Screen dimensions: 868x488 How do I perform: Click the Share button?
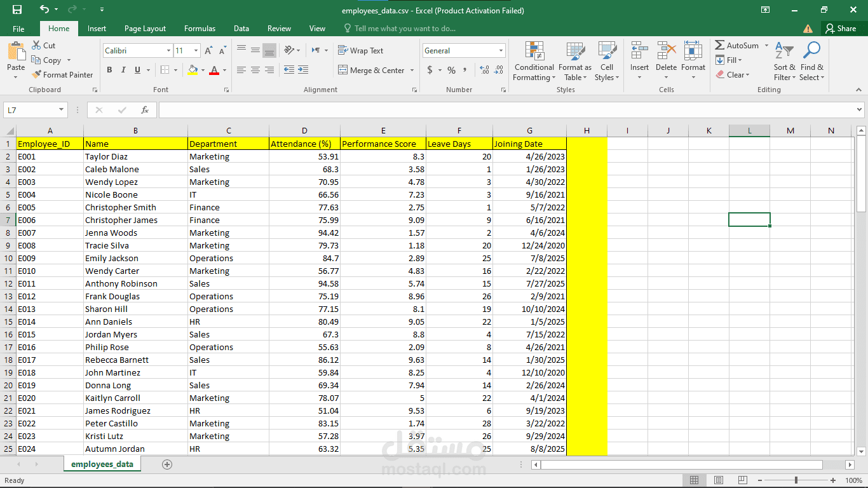(841, 29)
